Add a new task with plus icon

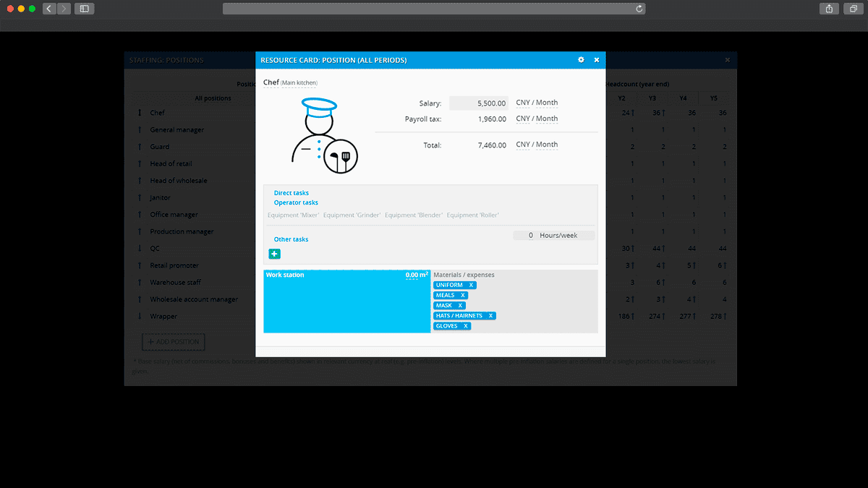[274, 254]
